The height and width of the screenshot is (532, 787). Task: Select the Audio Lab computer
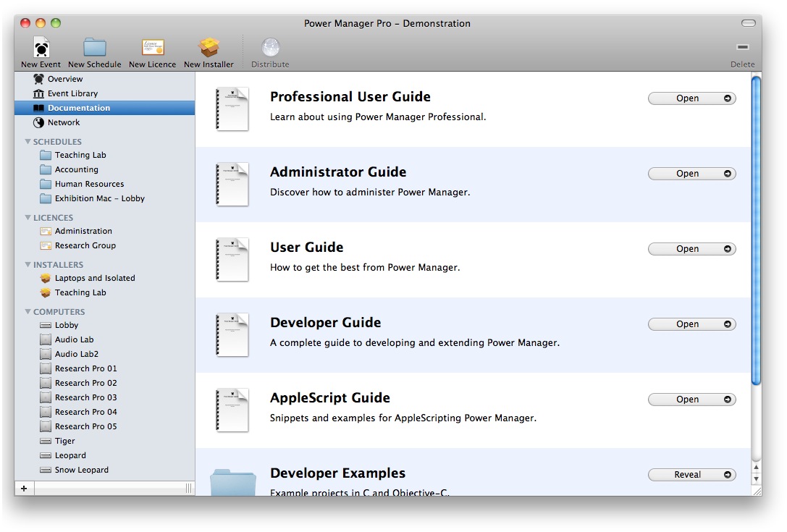click(104, 339)
